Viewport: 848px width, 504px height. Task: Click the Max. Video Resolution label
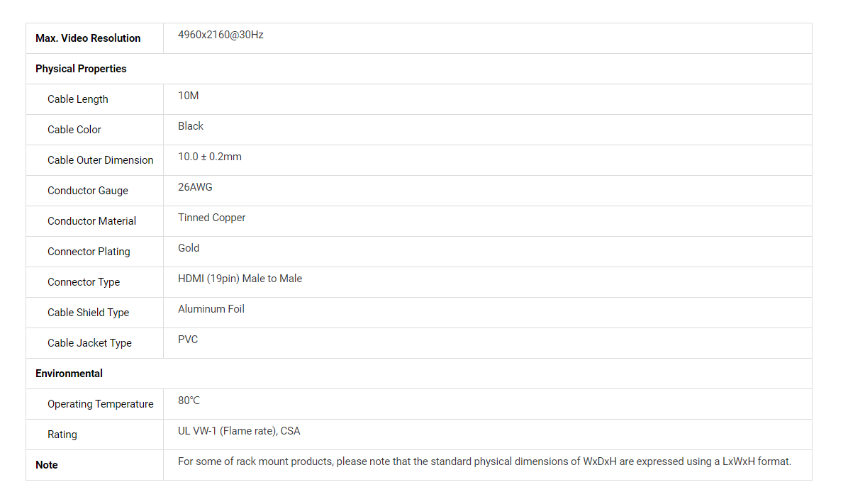click(x=88, y=38)
